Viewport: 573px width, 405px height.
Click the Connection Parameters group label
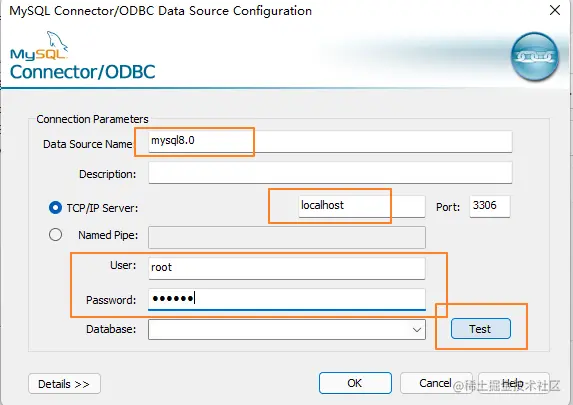coord(92,119)
